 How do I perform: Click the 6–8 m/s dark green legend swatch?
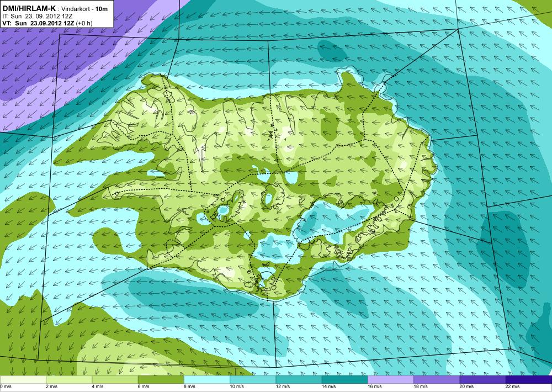point(161,380)
